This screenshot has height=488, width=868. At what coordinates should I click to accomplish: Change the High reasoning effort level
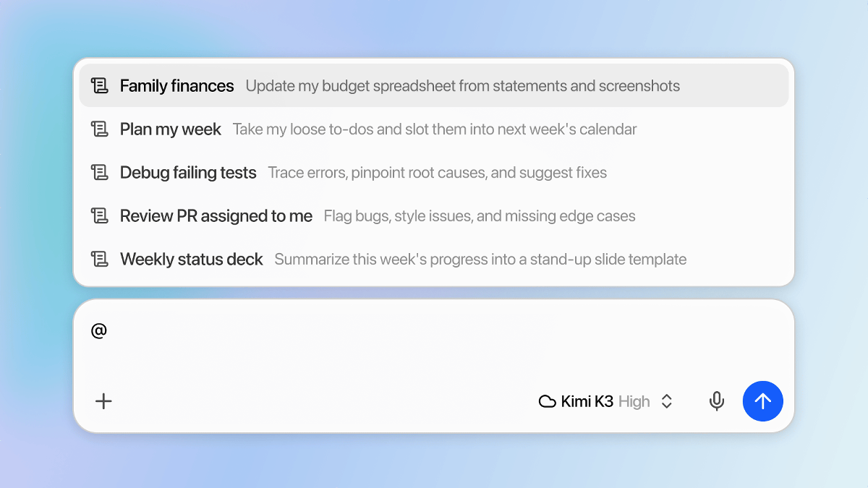634,401
